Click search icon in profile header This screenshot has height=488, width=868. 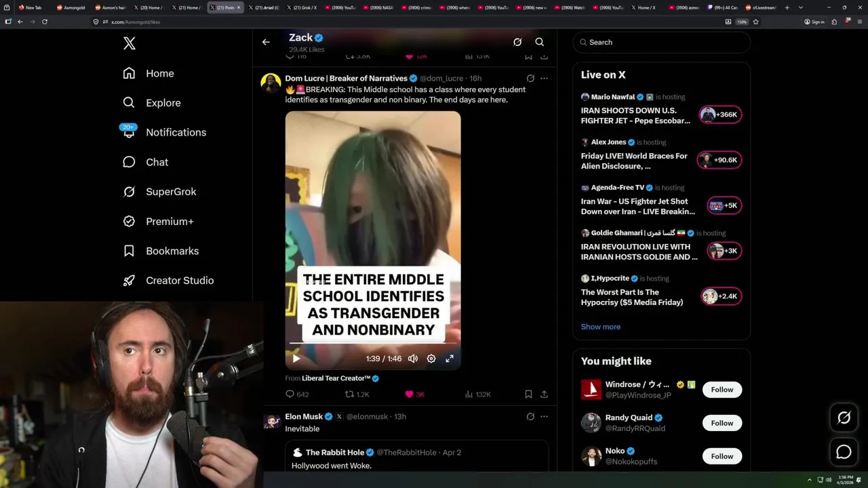tap(540, 42)
